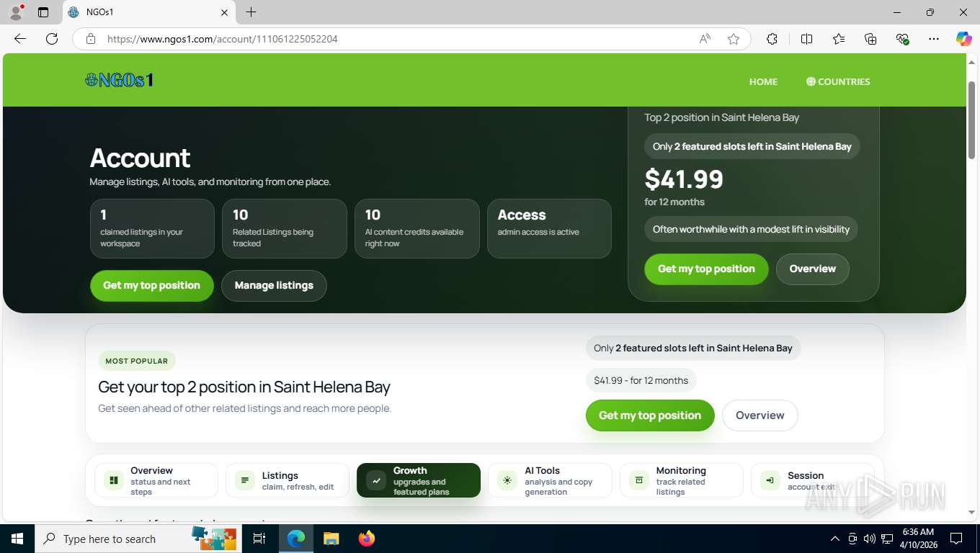Click the MOST POPULAR badge
This screenshot has height=553, width=980.
(137, 361)
